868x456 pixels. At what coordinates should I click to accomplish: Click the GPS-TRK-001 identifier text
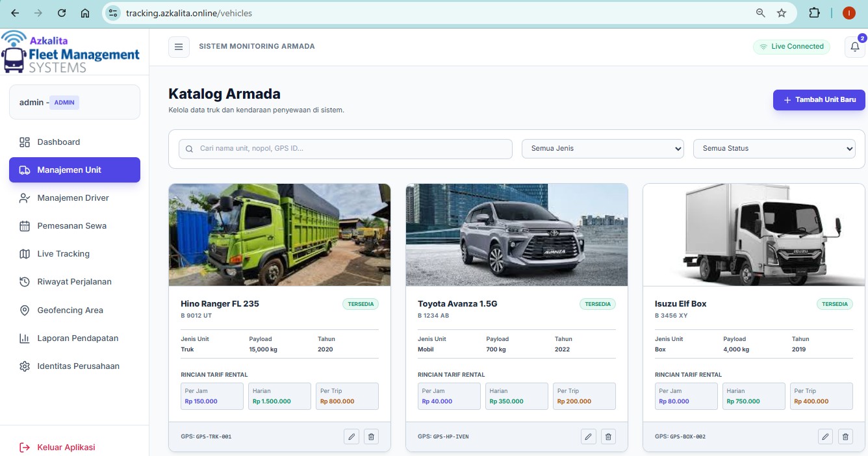pos(214,437)
